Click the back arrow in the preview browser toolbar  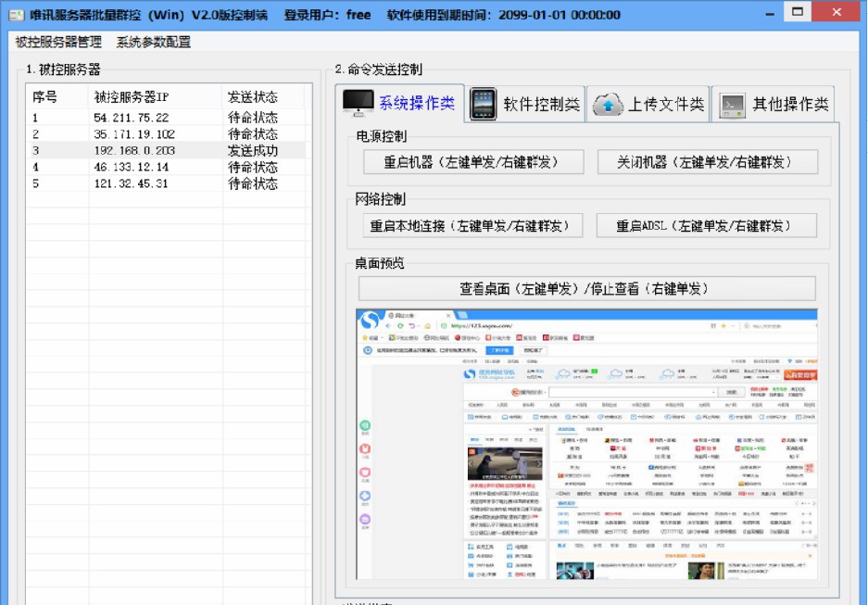point(388,324)
